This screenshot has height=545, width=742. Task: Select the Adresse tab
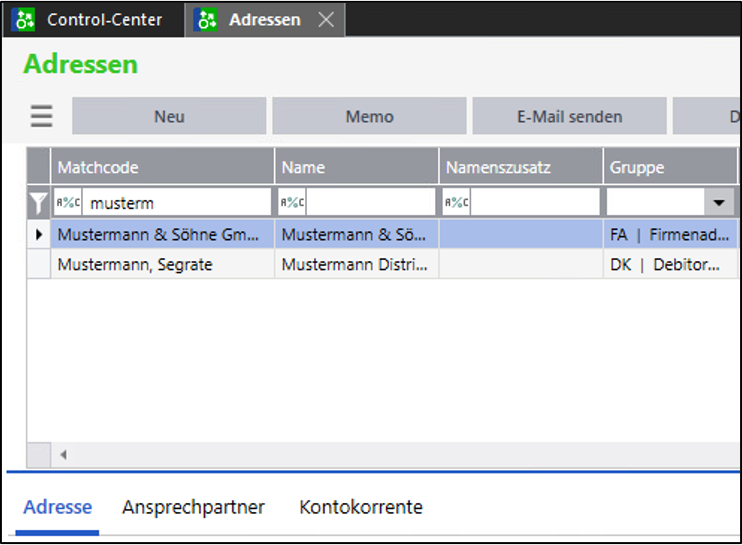coord(58,507)
